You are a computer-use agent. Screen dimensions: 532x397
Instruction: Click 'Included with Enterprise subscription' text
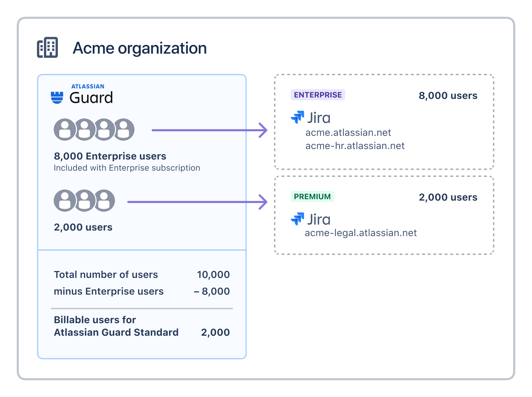click(127, 168)
